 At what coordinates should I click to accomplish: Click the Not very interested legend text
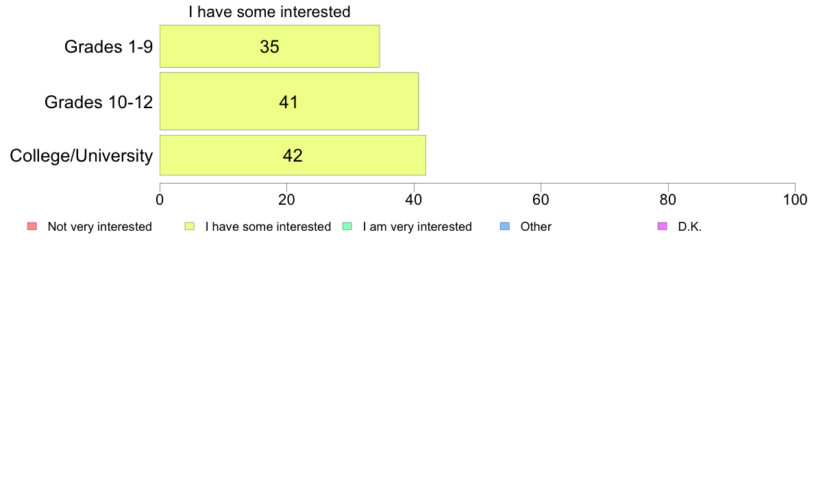pos(99,227)
